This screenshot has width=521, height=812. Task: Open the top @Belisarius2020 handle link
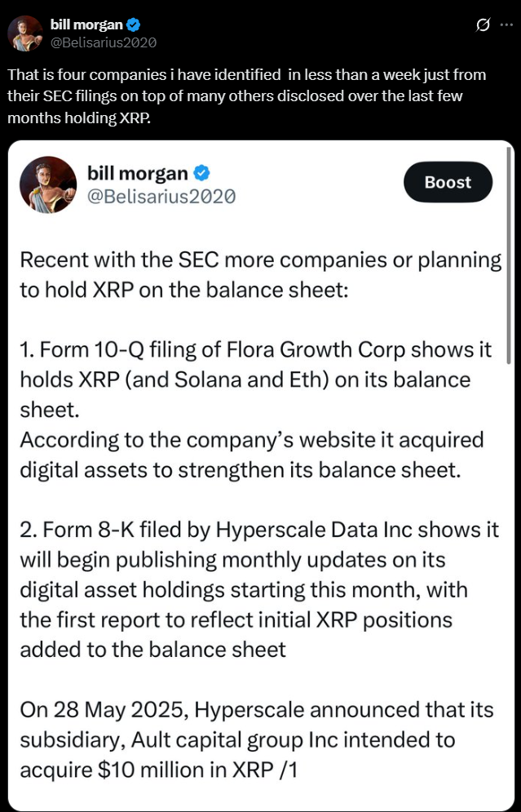click(x=103, y=42)
